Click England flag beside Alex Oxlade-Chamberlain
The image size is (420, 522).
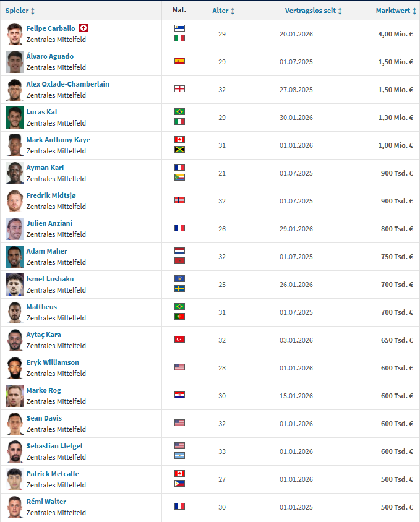tap(179, 89)
